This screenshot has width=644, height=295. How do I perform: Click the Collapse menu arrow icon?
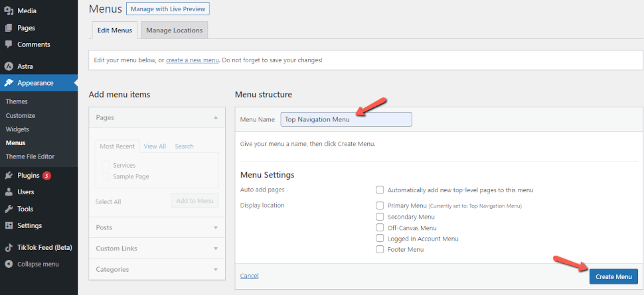point(9,265)
